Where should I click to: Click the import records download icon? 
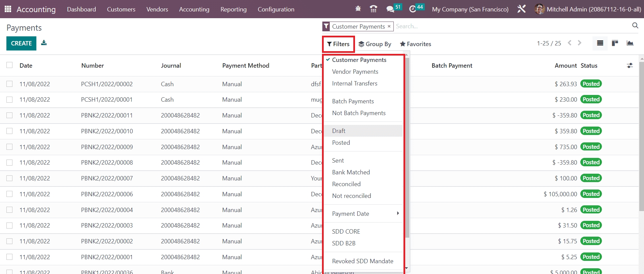[44, 43]
